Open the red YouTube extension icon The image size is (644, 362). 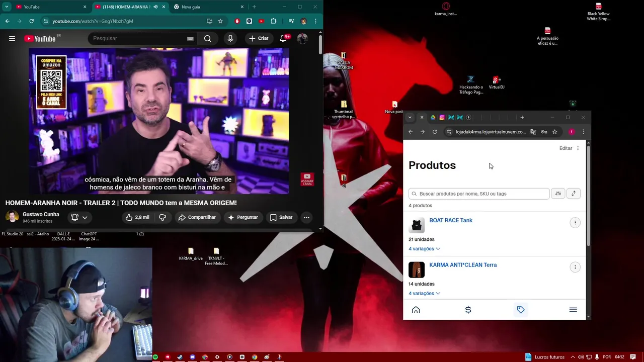click(x=261, y=21)
